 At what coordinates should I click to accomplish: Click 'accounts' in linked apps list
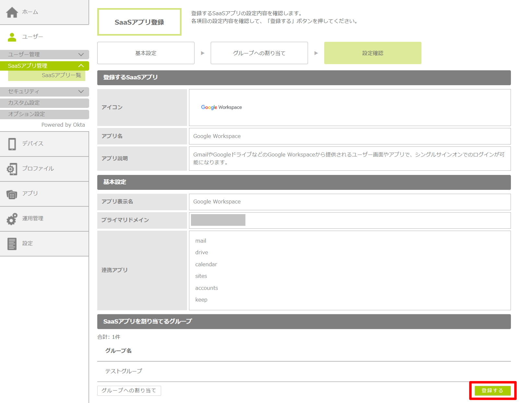coord(207,288)
